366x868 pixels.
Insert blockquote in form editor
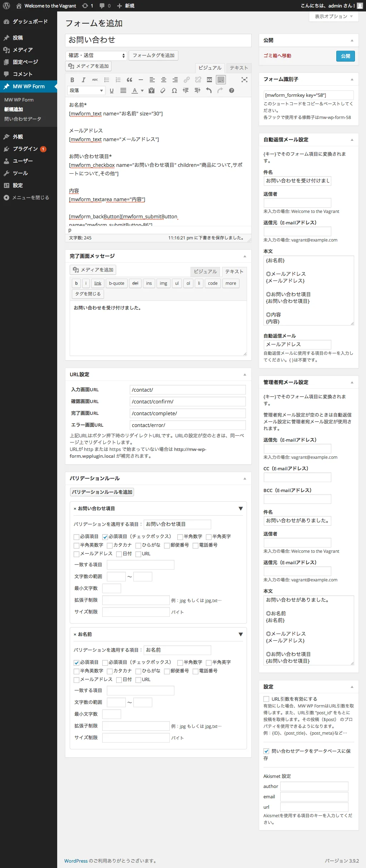[x=129, y=80]
